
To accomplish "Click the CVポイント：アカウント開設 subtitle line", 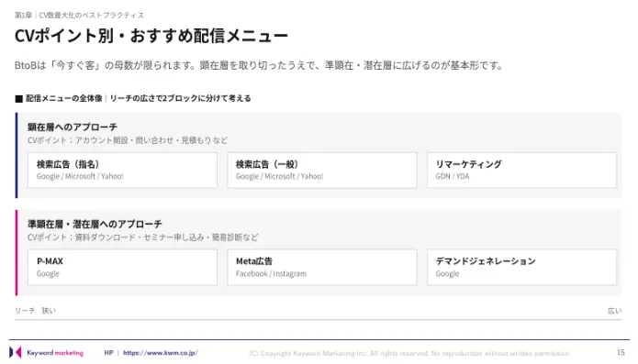I will pos(128,140).
